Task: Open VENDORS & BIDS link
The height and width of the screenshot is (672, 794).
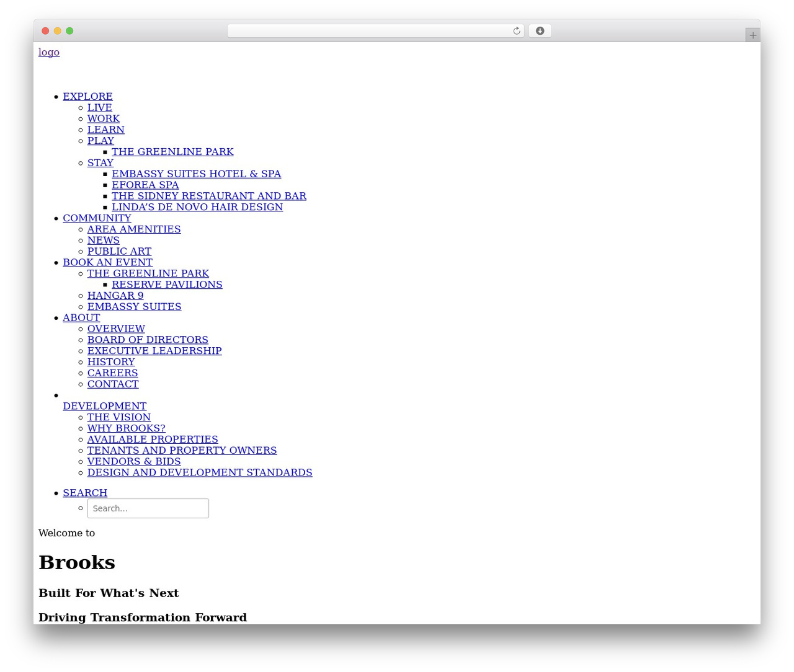Action: pyautogui.click(x=134, y=462)
